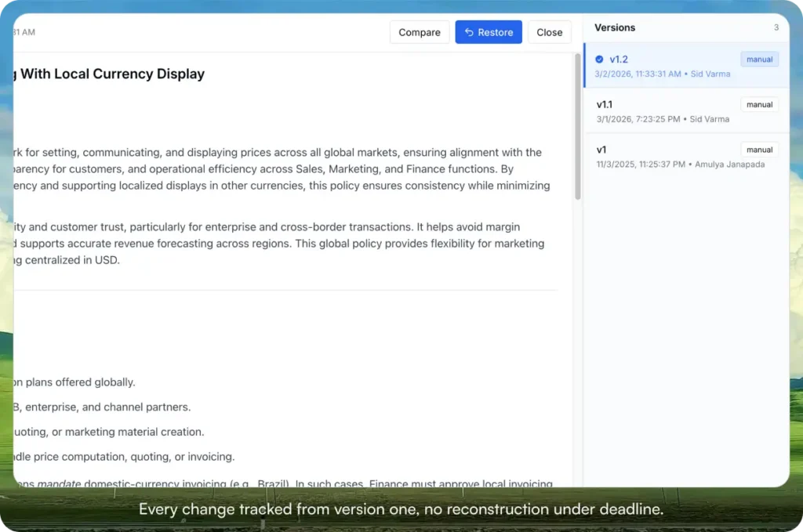Click the Restore button's undo arrow icon
The width and height of the screenshot is (803, 532).
point(469,32)
